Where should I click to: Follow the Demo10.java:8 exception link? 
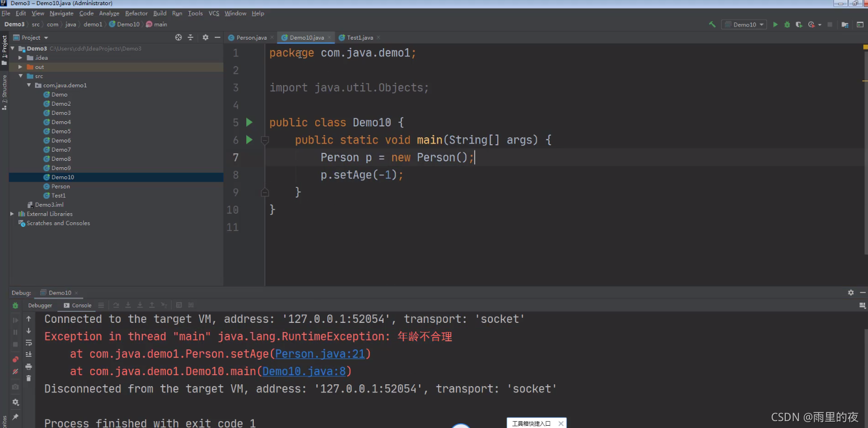pyautogui.click(x=303, y=371)
